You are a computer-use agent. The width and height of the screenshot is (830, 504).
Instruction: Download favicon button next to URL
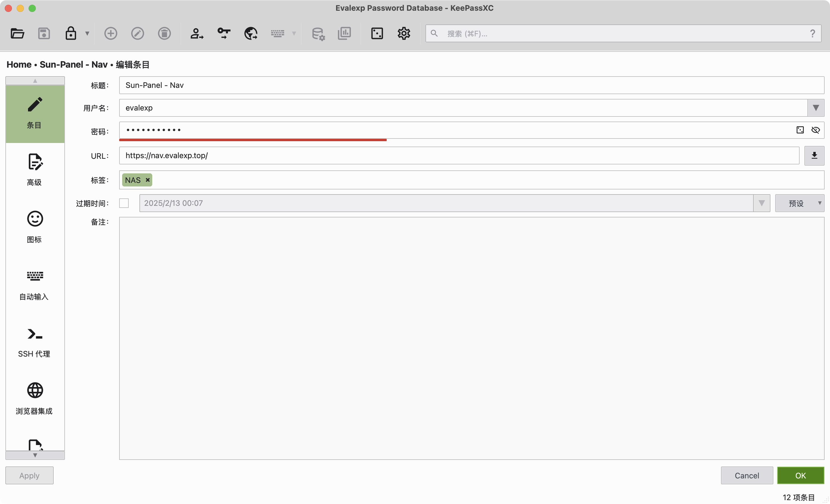pos(814,156)
